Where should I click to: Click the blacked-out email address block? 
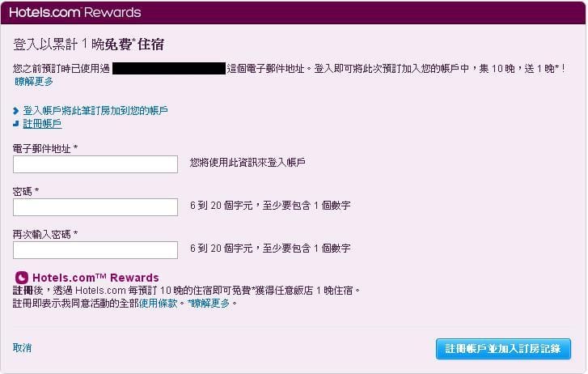(168, 68)
